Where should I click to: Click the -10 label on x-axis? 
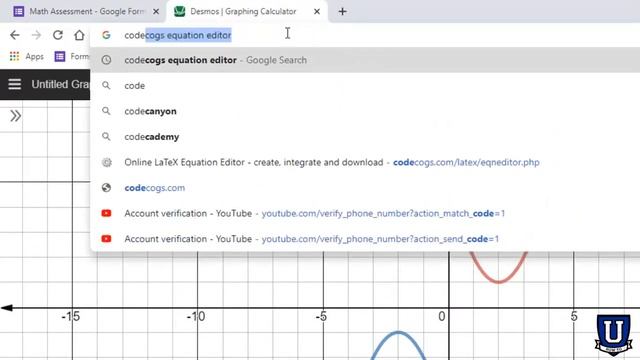tap(196, 316)
